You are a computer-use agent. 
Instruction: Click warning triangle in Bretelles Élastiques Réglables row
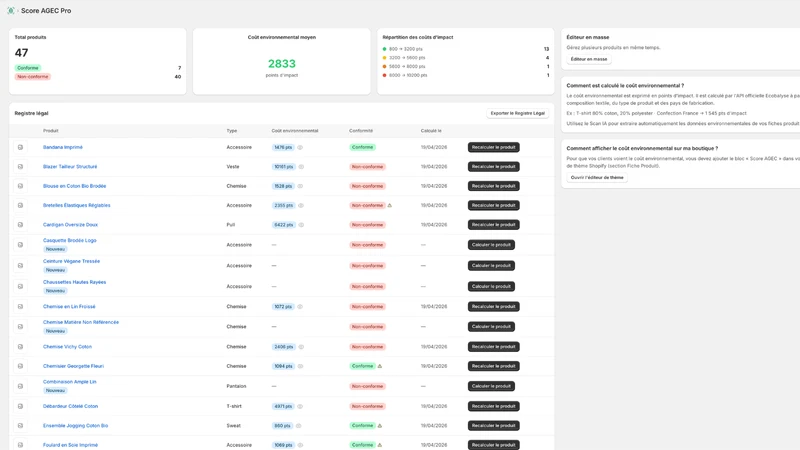[x=390, y=206]
